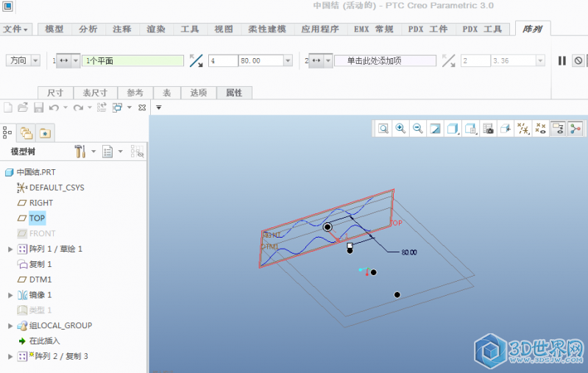The height and width of the screenshot is (373, 588).
Task: Select DTM1 datum in model tree
Action: point(40,280)
